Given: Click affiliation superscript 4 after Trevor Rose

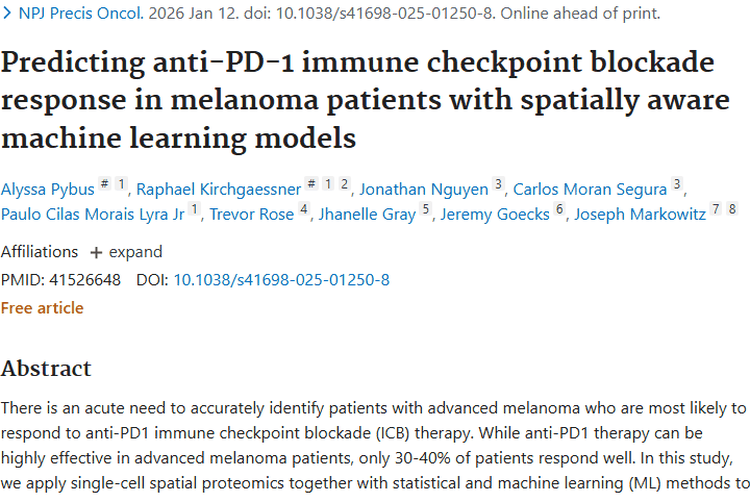Looking at the screenshot, I should [x=303, y=209].
